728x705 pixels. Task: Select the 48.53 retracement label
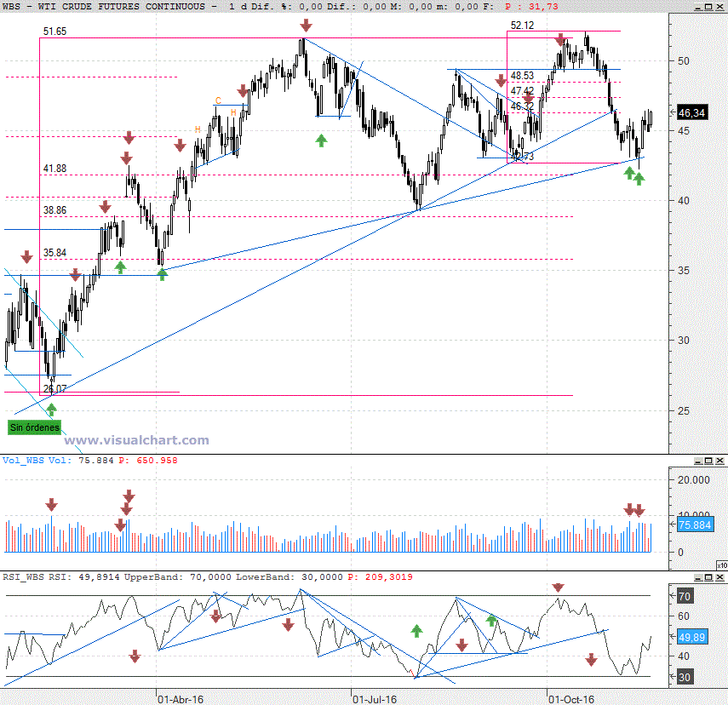522,75
